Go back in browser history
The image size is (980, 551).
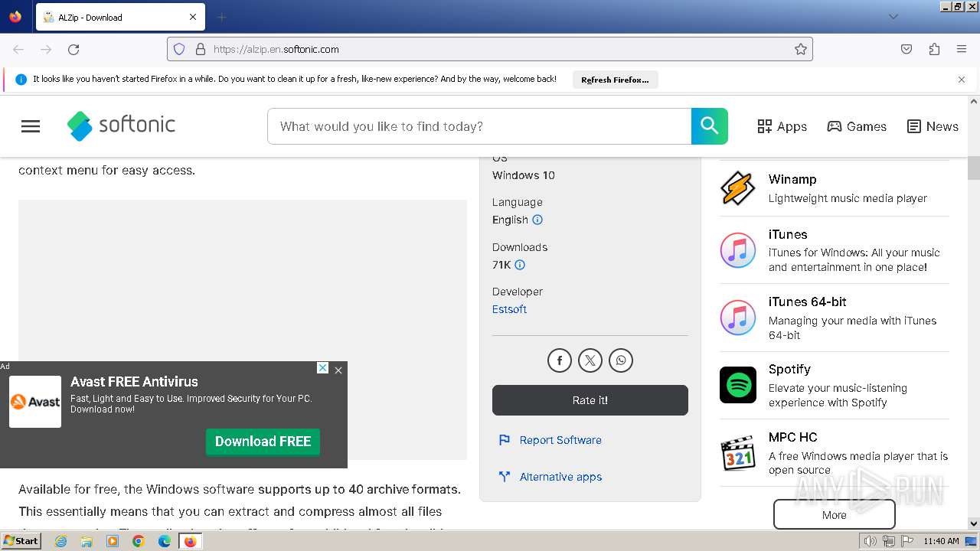[18, 49]
